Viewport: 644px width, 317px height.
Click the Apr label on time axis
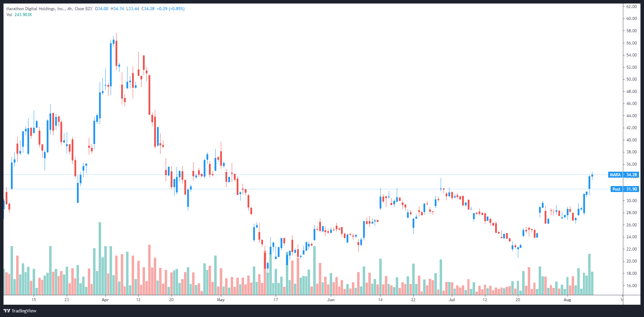tap(105, 300)
